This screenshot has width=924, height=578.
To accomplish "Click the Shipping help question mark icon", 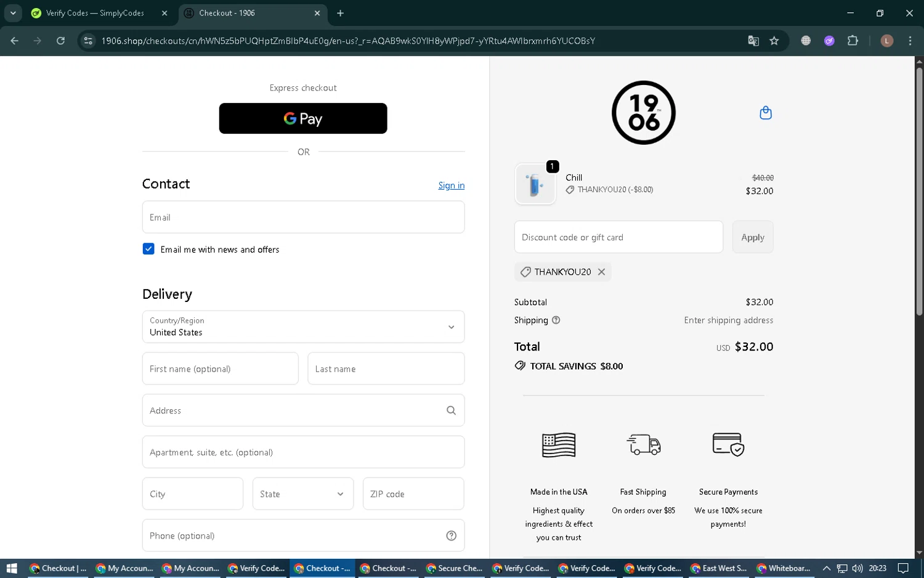I will tap(556, 320).
